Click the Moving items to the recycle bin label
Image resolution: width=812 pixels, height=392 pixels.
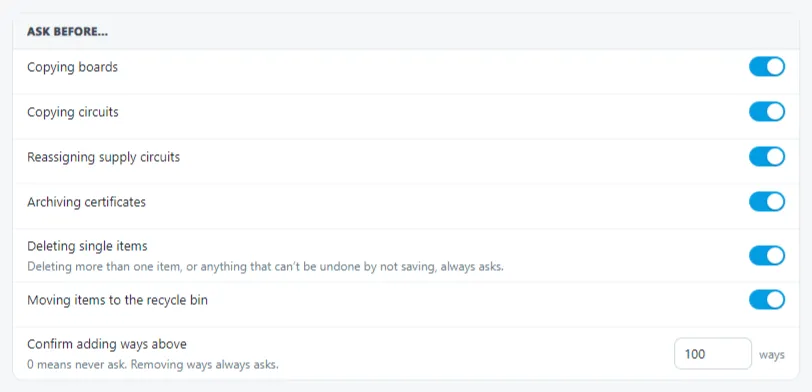tap(118, 300)
